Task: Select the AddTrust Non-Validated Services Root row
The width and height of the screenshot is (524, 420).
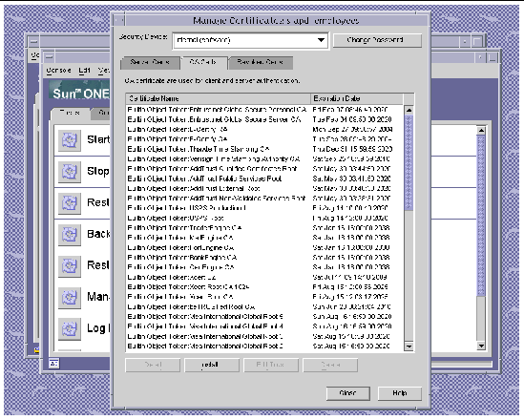Action: pos(264,199)
